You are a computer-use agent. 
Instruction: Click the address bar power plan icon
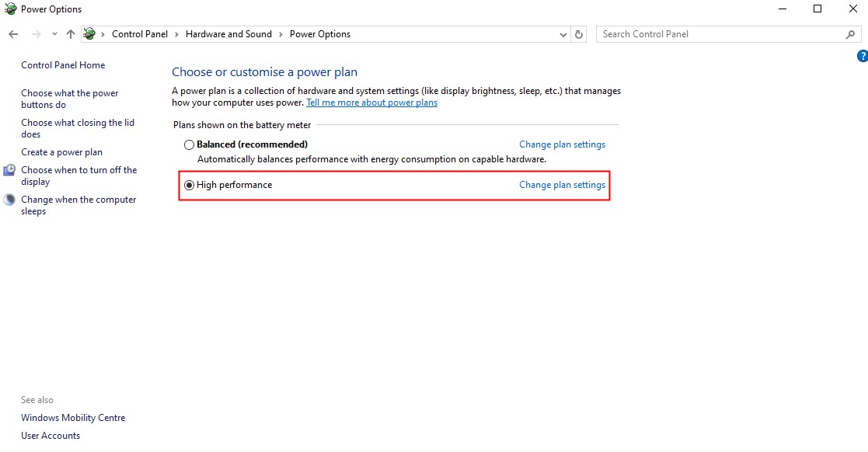(x=90, y=34)
